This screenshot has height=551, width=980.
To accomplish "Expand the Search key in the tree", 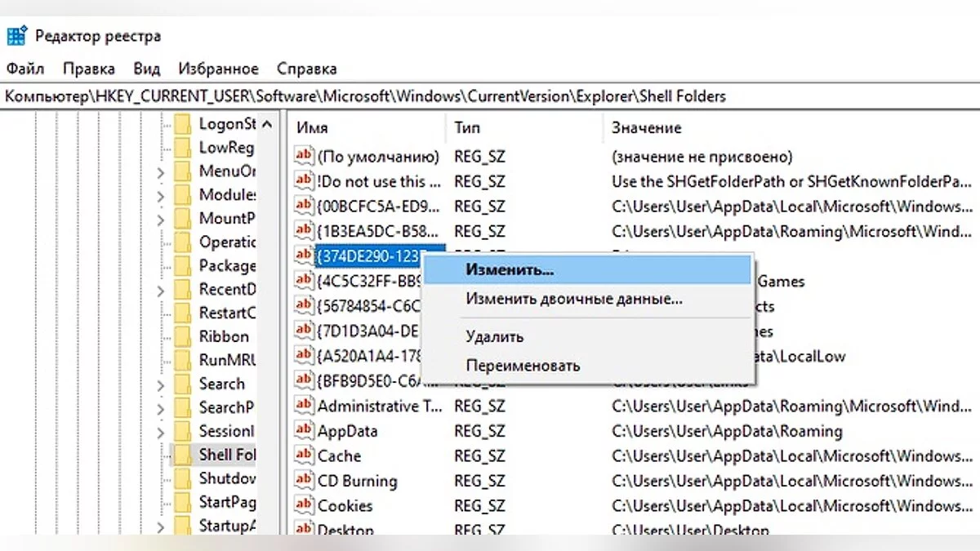I will click(x=161, y=384).
